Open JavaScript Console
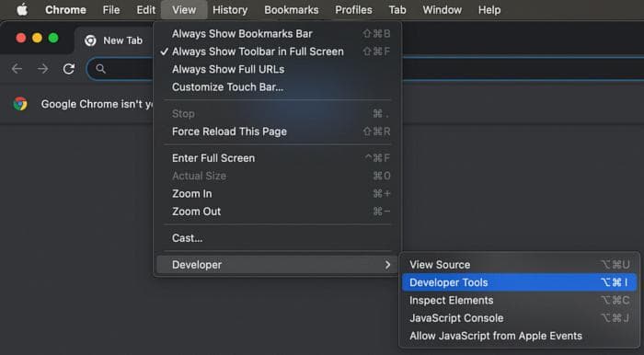Image resolution: width=644 pixels, height=355 pixels. (520, 318)
